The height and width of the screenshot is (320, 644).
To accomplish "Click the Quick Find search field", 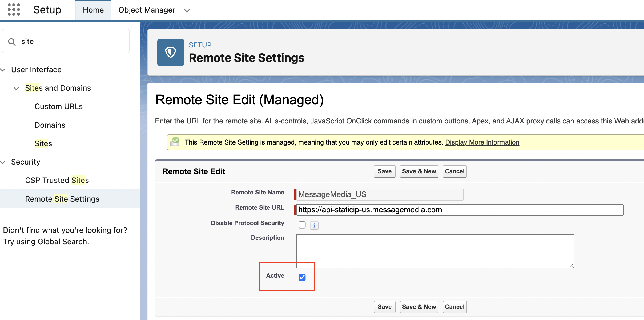I will tap(66, 41).
